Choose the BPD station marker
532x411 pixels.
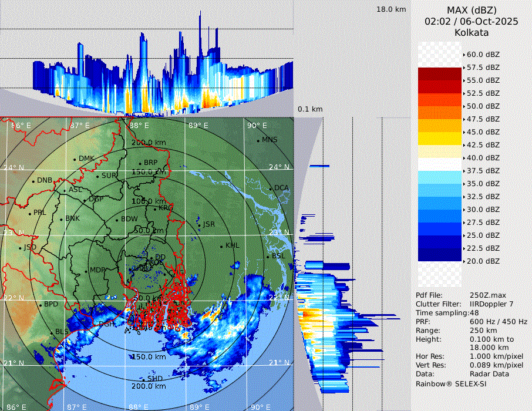[x=41, y=305]
